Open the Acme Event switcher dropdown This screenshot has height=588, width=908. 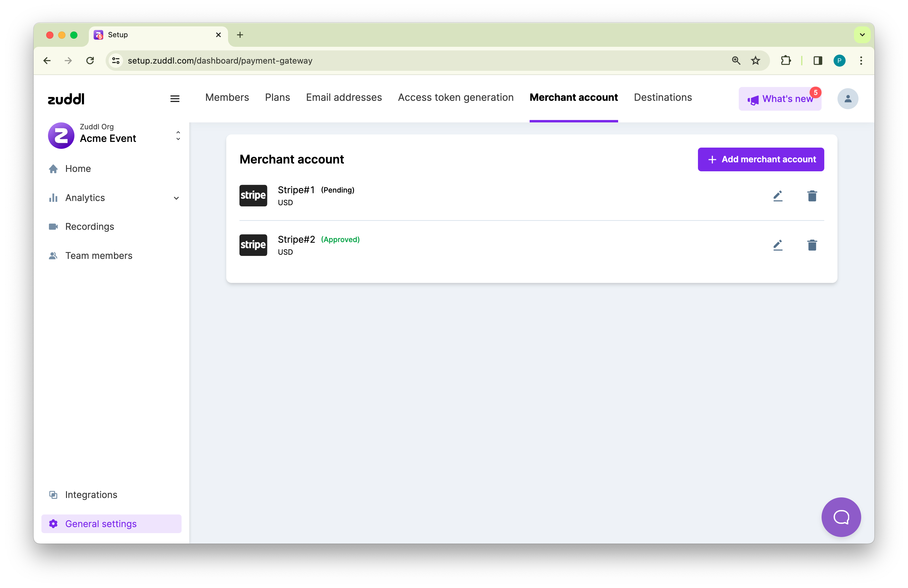click(x=178, y=136)
